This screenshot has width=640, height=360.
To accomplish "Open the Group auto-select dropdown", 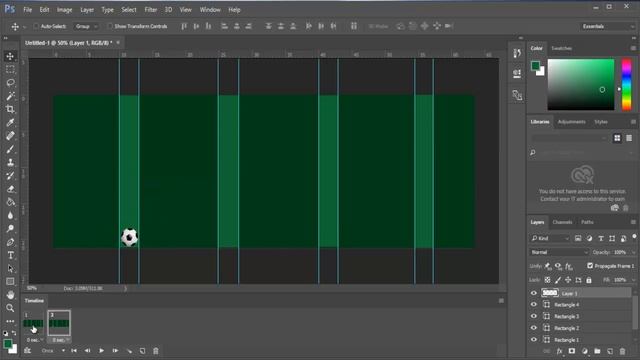I will [86, 26].
